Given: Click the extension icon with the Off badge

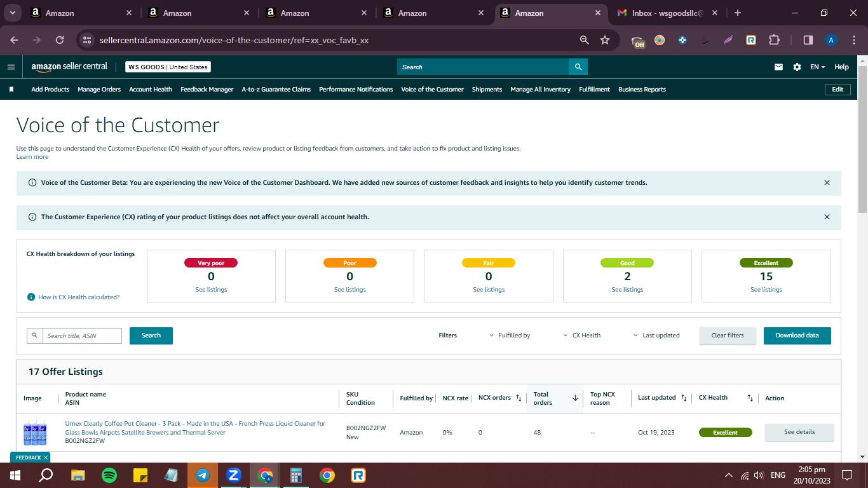Looking at the screenshot, I should pyautogui.click(x=638, y=41).
